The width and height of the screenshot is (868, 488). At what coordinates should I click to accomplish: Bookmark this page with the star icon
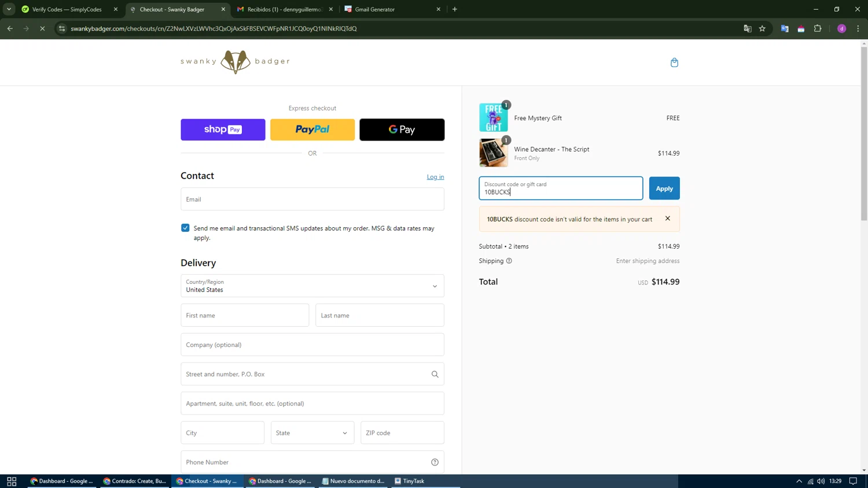pos(762,28)
